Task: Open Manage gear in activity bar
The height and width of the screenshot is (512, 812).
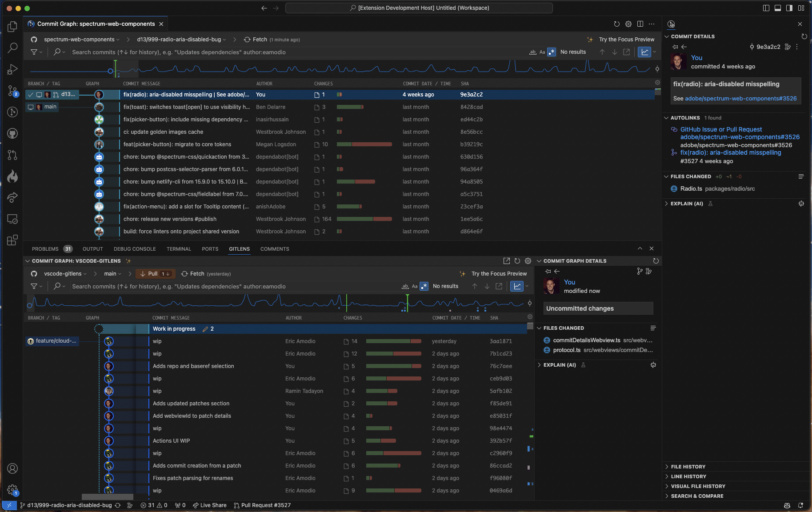Action: tap(12, 490)
